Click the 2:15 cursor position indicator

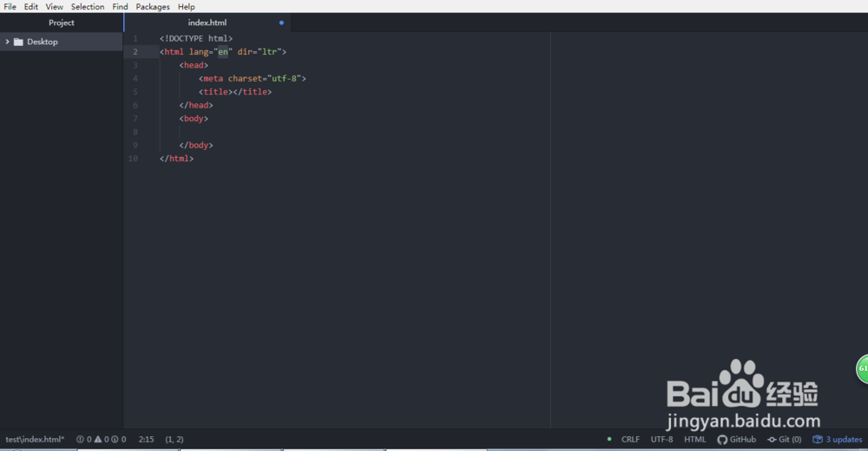point(146,440)
